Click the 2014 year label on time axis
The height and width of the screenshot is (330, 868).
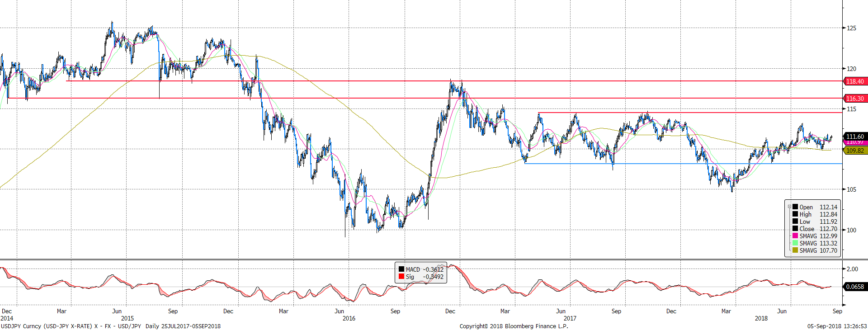pyautogui.click(x=7, y=318)
